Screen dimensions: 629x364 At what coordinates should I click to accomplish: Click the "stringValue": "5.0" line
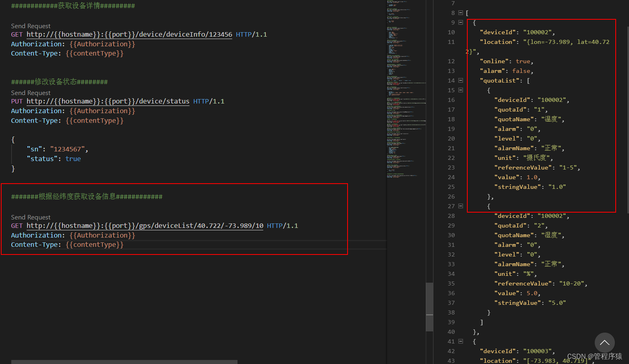(530, 303)
